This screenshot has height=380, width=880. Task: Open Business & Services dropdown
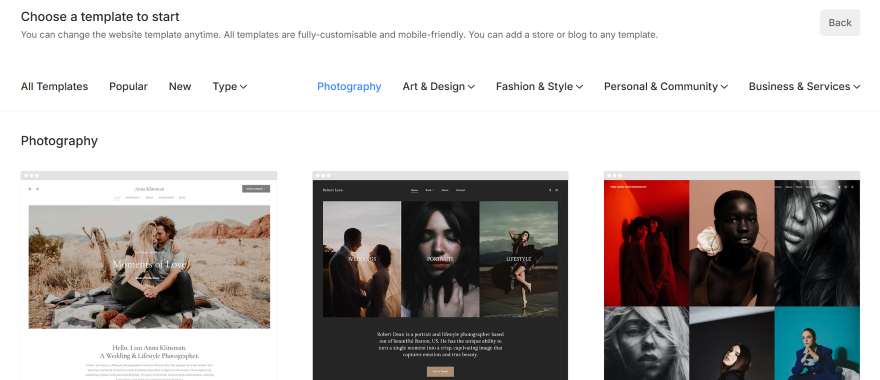[804, 86]
